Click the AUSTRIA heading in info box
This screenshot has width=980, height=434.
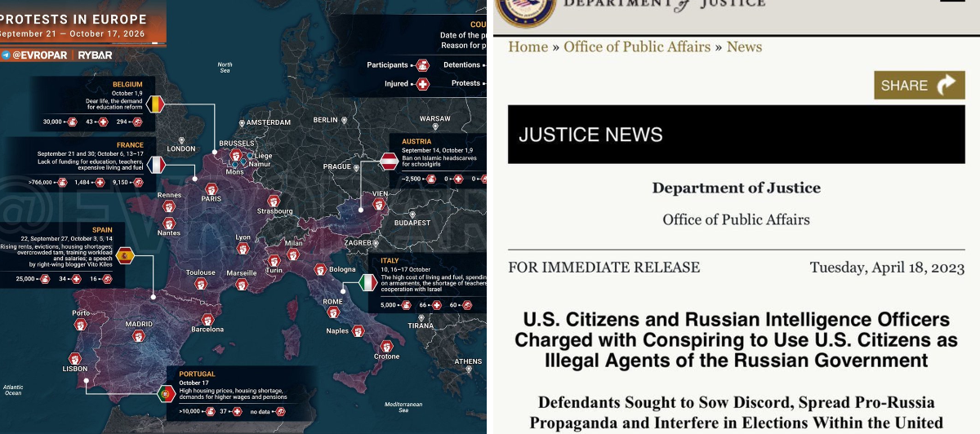click(416, 141)
